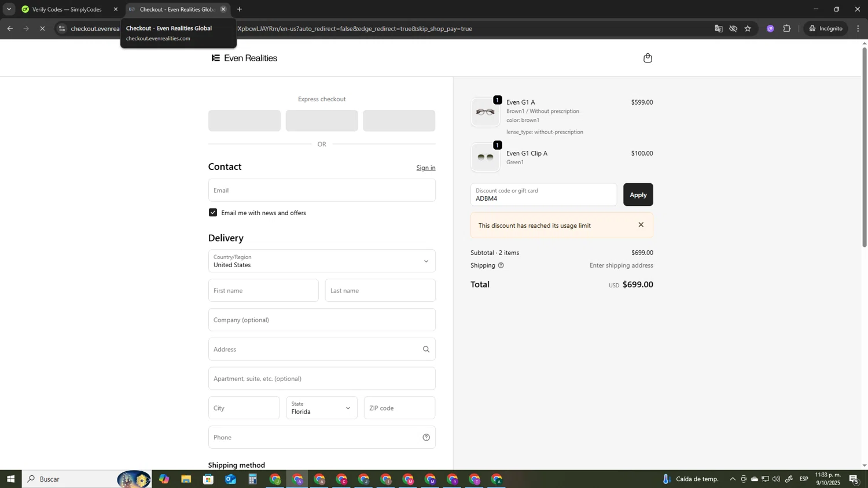This screenshot has height=488, width=868.
Task: Click Apartment, suite, etc. field
Action: coord(322,379)
